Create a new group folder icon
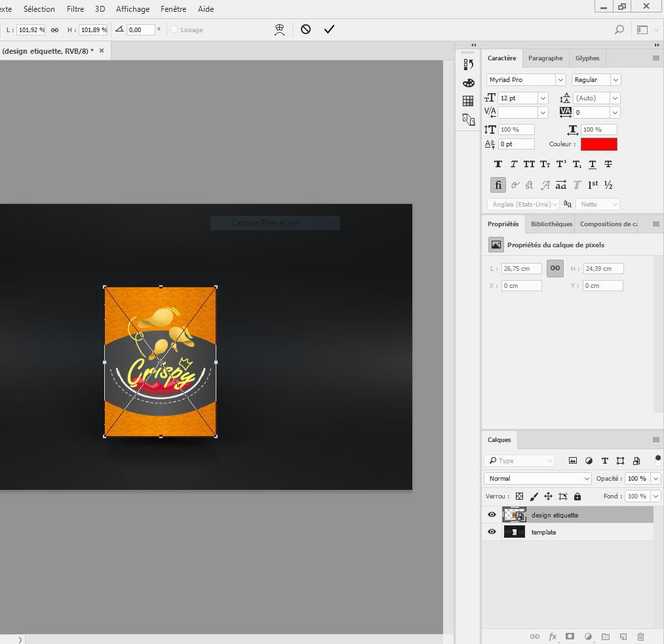The image size is (664, 644). coord(606,636)
